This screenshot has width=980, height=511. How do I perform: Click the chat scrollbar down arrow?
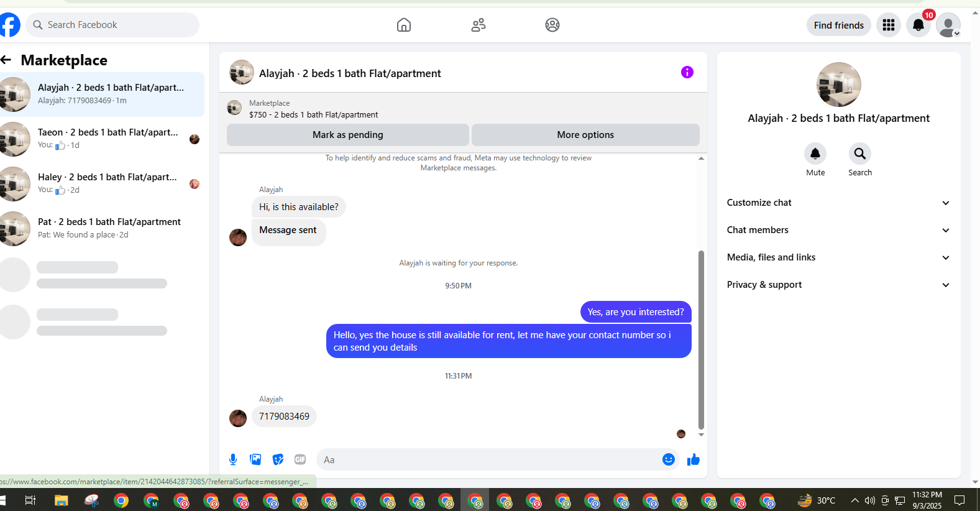click(701, 435)
